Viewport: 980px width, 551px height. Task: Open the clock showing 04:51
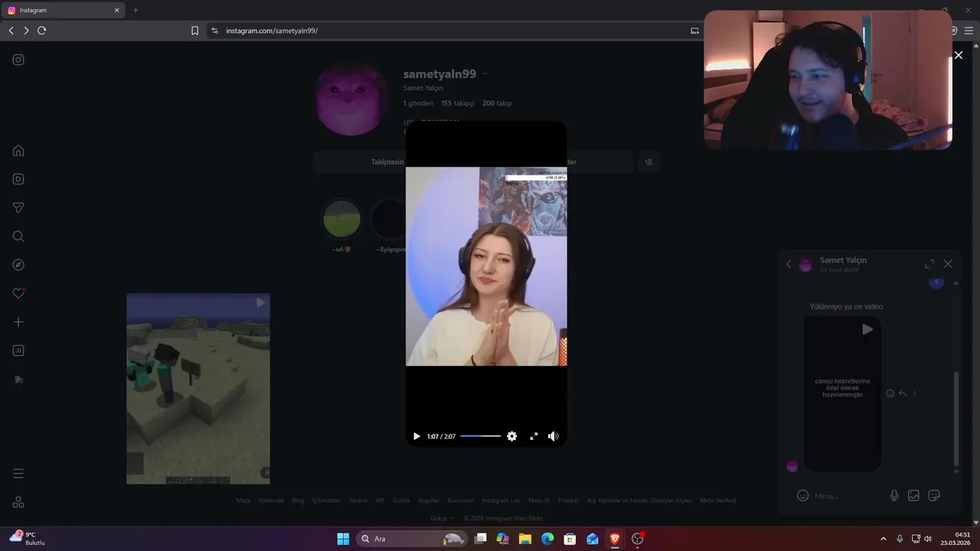954,539
